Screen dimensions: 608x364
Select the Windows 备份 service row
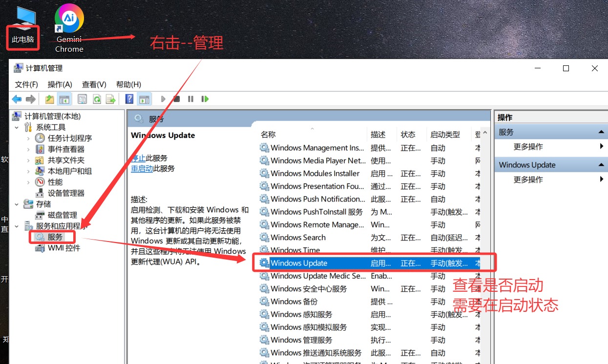coord(369,302)
